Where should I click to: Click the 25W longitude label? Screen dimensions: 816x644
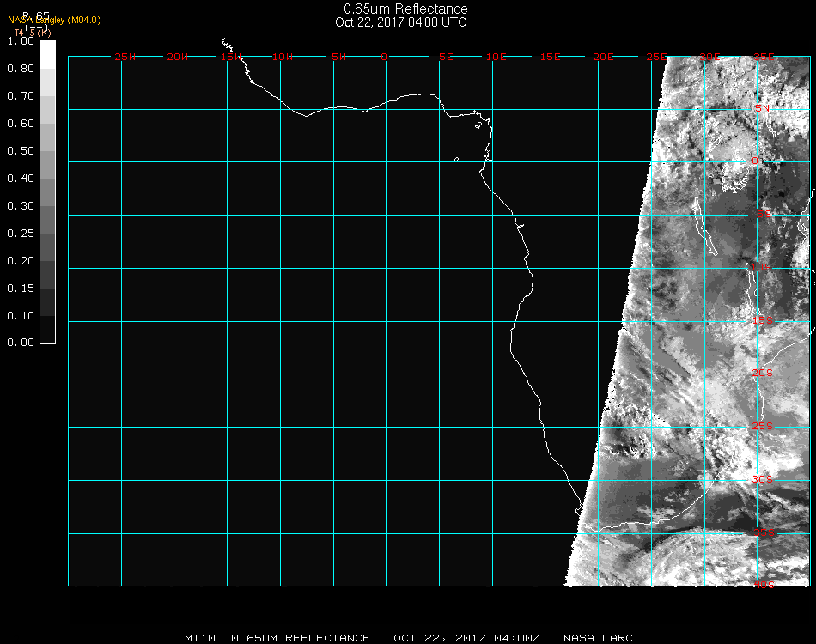click(125, 57)
